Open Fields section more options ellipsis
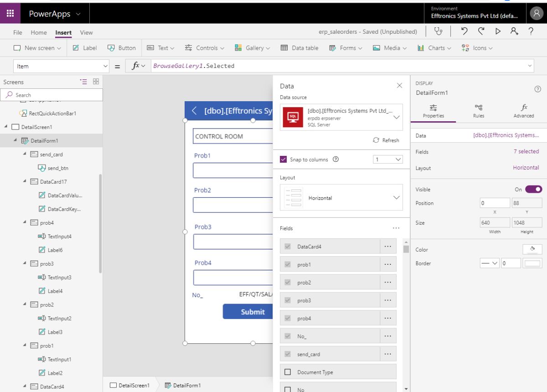547x392 pixels. tap(396, 228)
